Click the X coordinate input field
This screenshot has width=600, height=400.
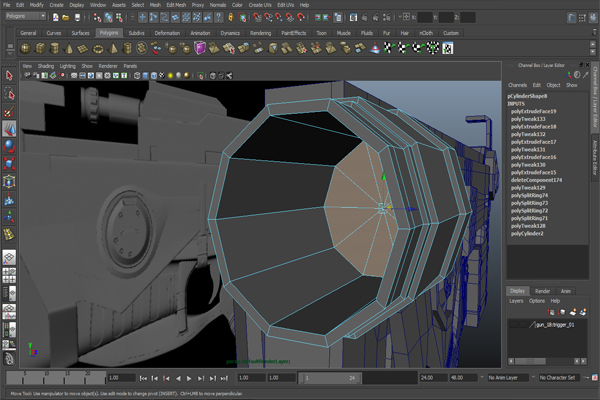pyautogui.click(x=424, y=17)
